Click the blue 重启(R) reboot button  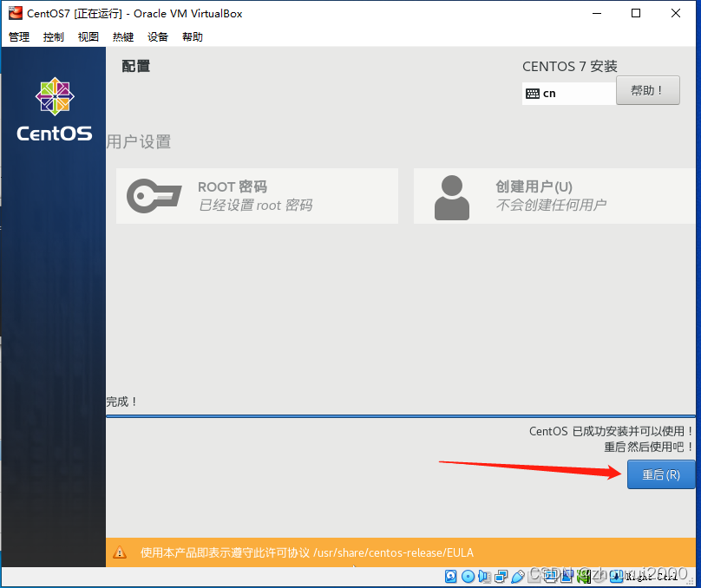coord(661,474)
